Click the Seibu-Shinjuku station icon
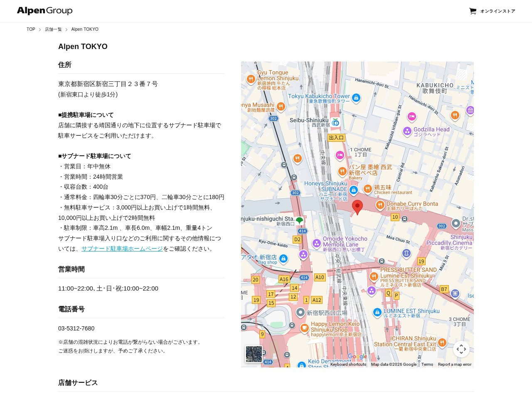The width and height of the screenshot is (532, 399). 335,123
